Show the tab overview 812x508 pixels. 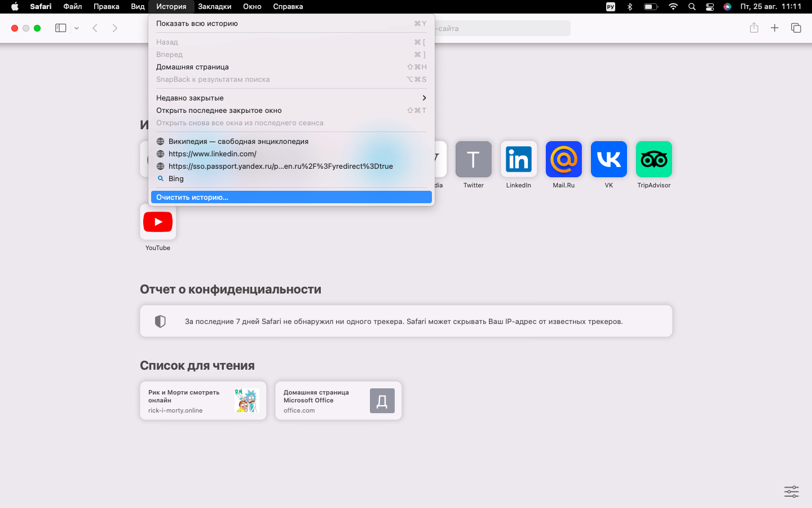[x=796, y=28]
